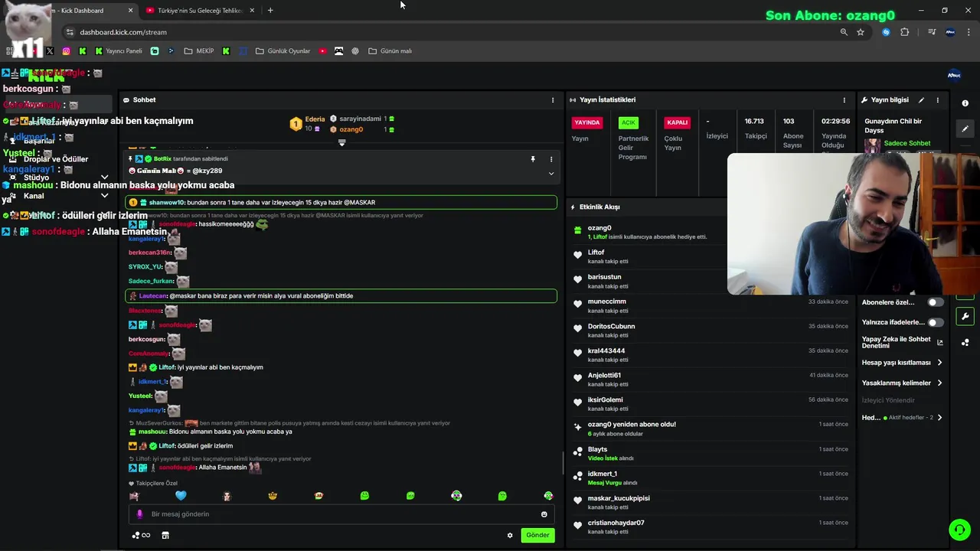Open the YouTube bookmark icon
The image size is (980, 551).
click(x=322, y=51)
